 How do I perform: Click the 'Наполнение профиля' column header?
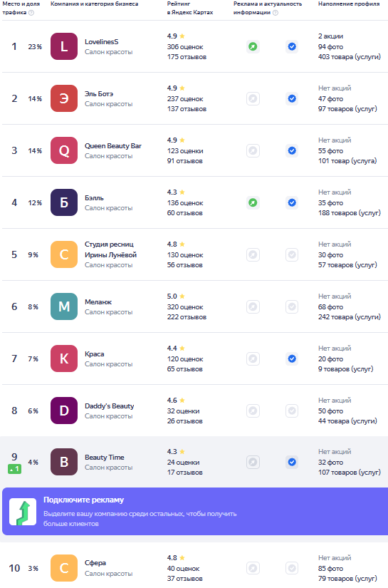coord(349,4)
